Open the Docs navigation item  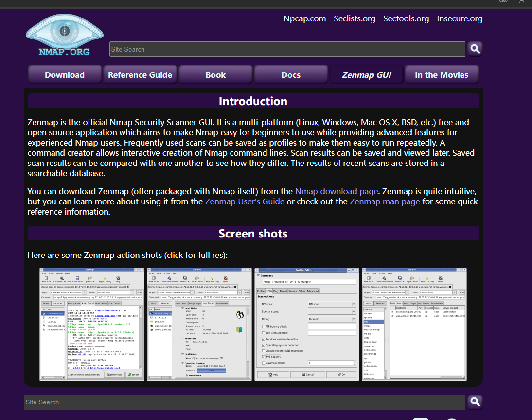point(291,74)
